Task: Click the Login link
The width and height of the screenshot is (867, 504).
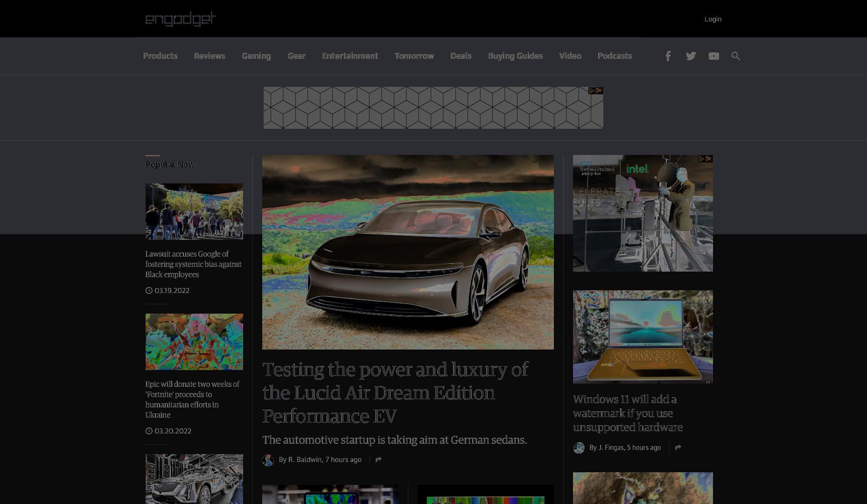Action: pyautogui.click(x=713, y=19)
